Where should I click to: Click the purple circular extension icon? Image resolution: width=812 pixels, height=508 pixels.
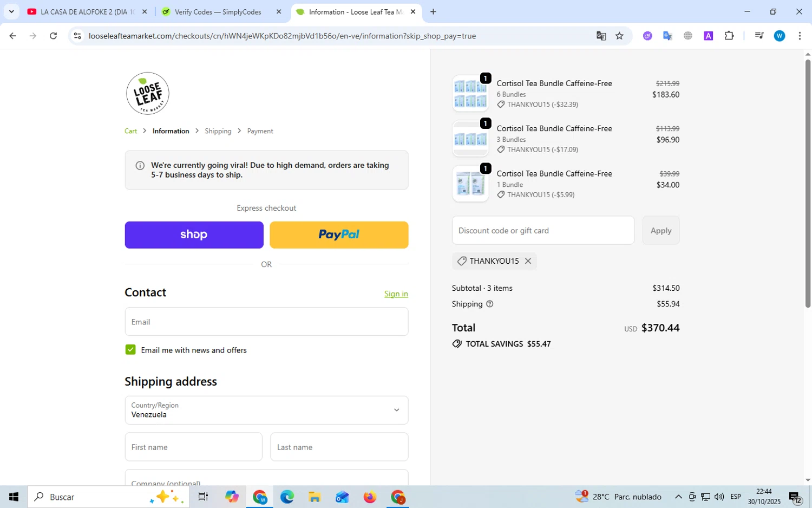coord(647,36)
